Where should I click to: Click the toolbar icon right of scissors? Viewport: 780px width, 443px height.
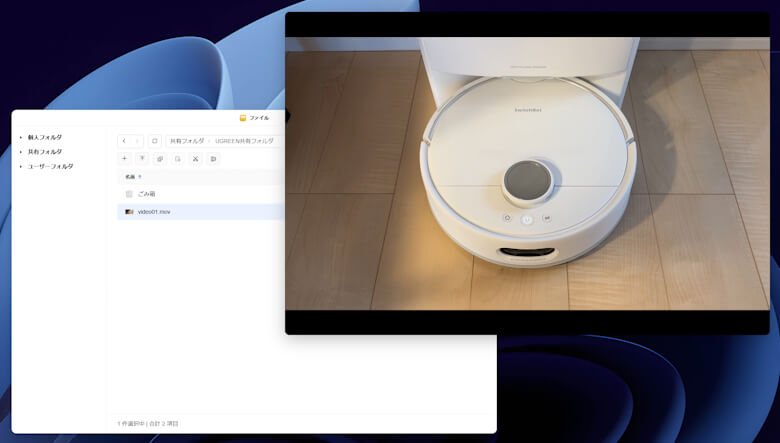point(213,158)
